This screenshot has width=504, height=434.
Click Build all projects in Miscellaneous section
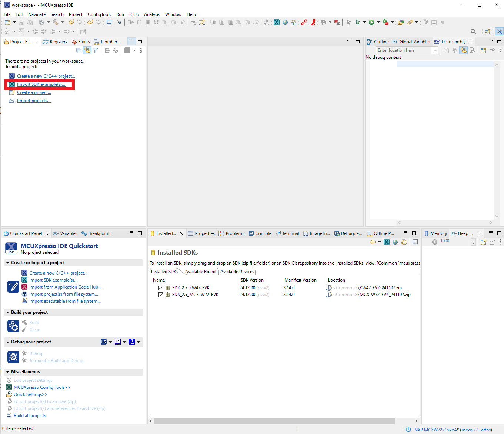29,415
